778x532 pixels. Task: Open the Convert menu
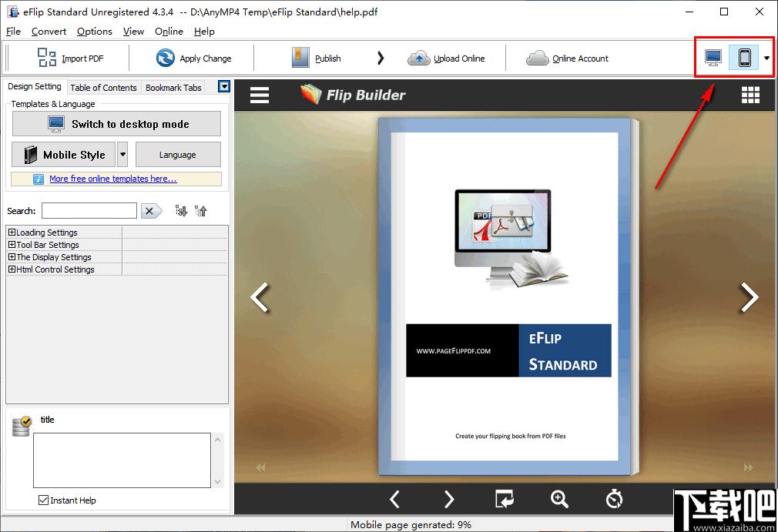click(x=49, y=32)
